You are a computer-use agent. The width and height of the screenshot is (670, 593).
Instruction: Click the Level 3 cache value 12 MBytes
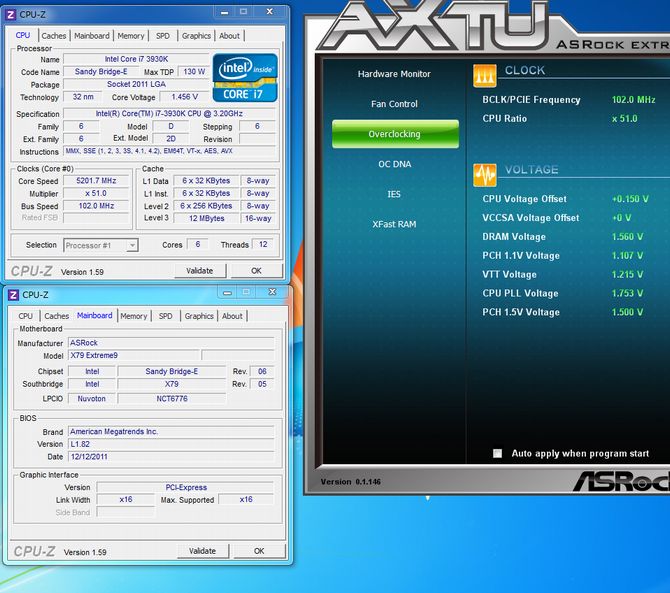pos(206,218)
